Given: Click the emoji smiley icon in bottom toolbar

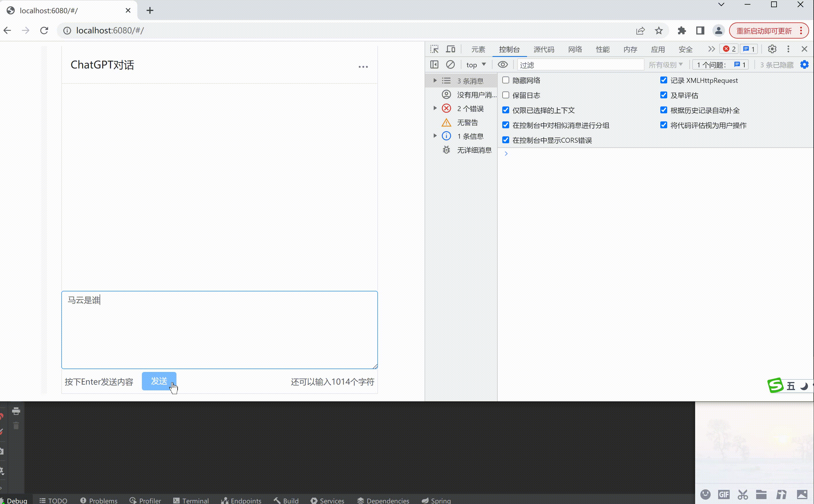Looking at the screenshot, I should pyautogui.click(x=705, y=494).
